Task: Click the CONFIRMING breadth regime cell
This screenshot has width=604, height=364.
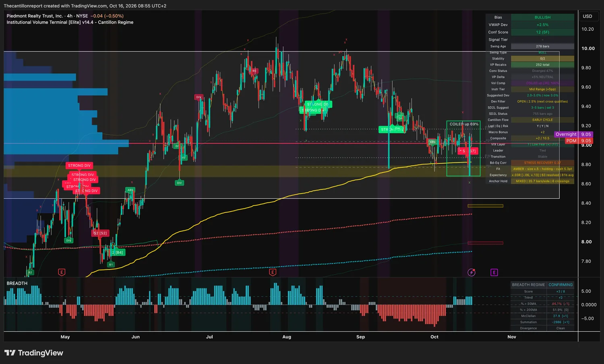Action: tap(561, 285)
